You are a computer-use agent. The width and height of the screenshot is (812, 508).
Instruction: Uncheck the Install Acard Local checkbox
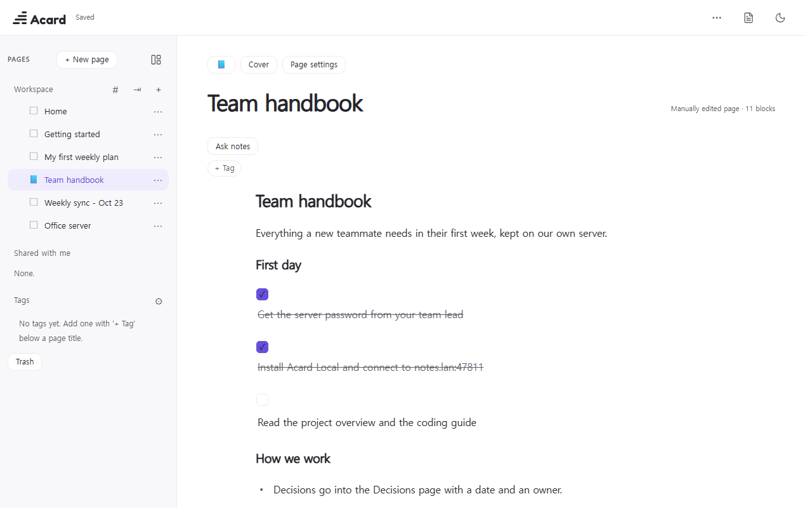262,347
